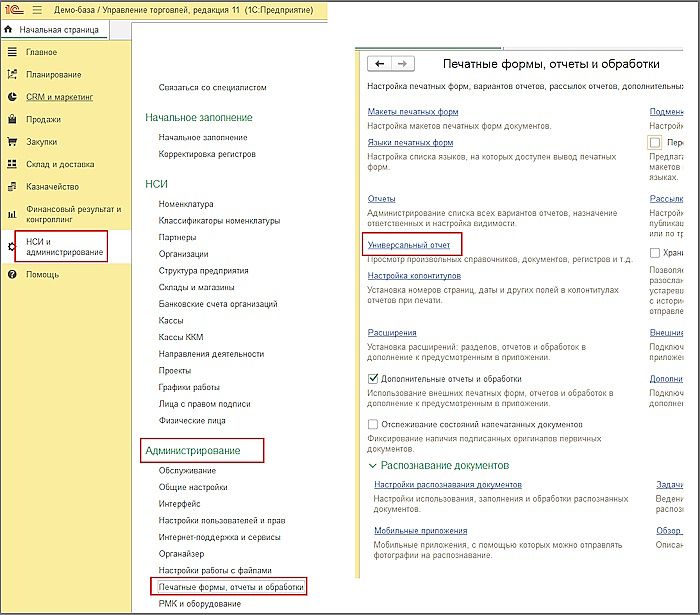Open Структура предприятия
Screen dimensions: 700x615
coord(204,270)
